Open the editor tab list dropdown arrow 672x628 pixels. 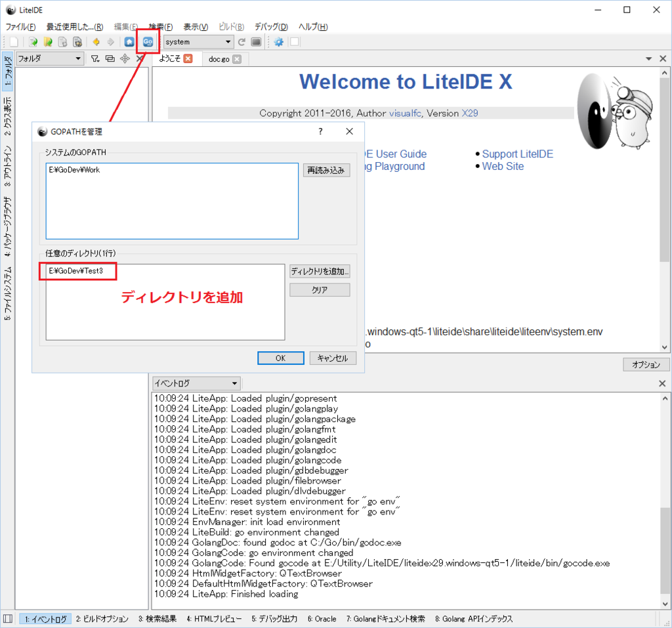click(649, 58)
